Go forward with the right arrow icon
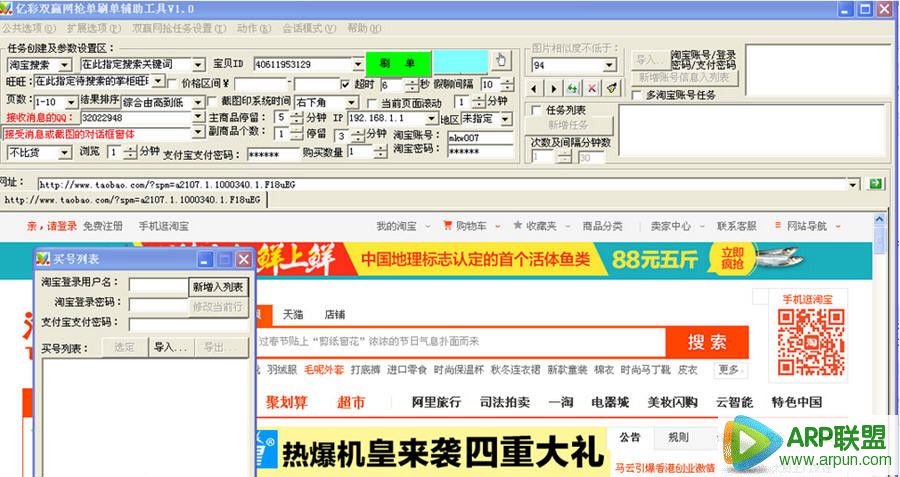Viewport: 900px width, 477px height. point(553,88)
